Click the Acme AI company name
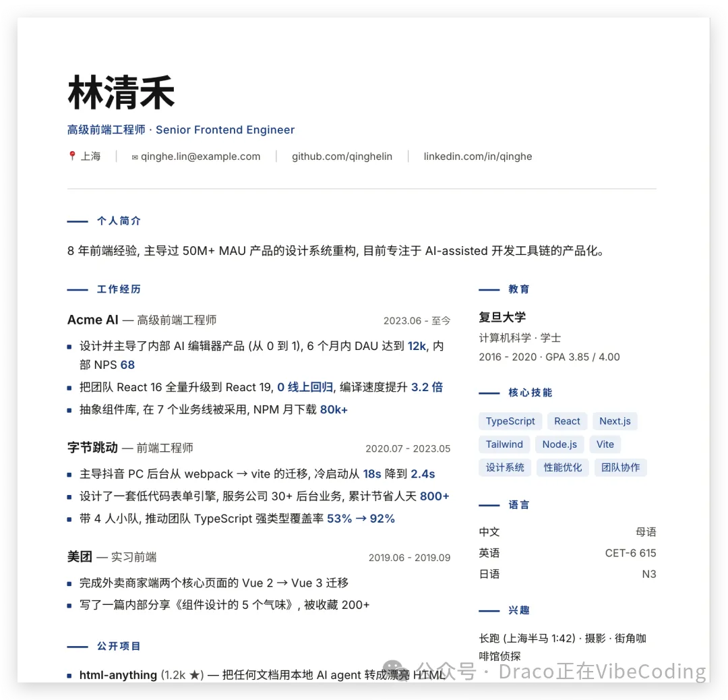Screen dimensions: 728x700 tap(93, 320)
